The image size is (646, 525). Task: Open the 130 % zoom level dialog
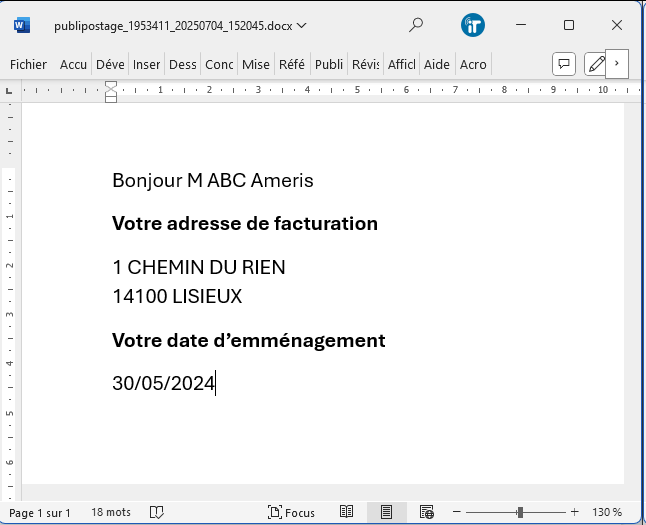pos(607,512)
